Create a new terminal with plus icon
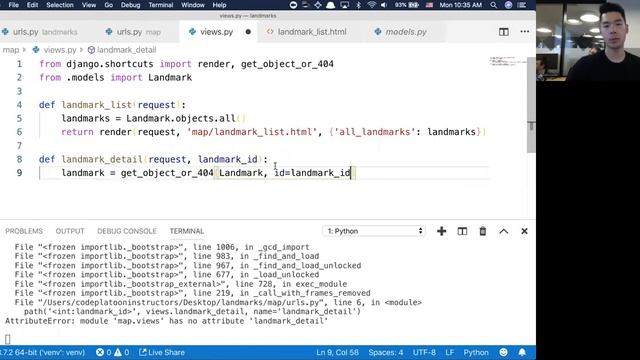The height and width of the screenshot is (360, 640). pyautogui.click(x=441, y=231)
